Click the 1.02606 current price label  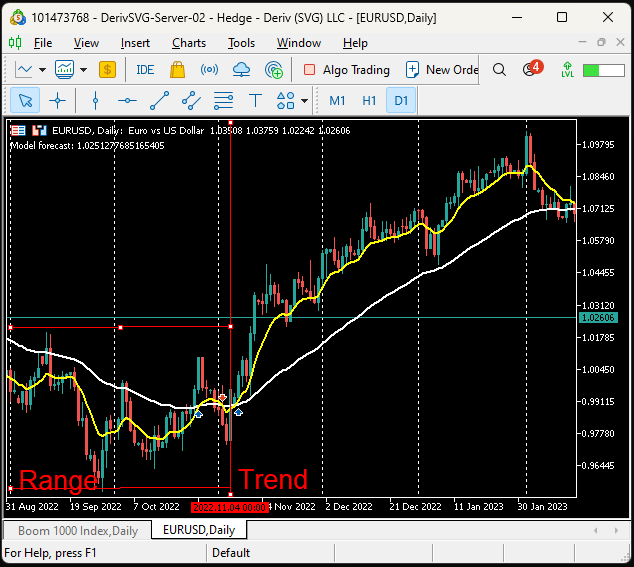click(598, 317)
